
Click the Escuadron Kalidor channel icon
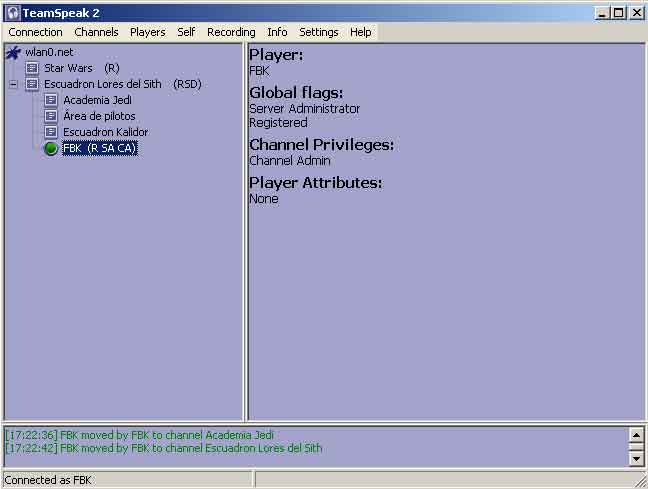[51, 132]
